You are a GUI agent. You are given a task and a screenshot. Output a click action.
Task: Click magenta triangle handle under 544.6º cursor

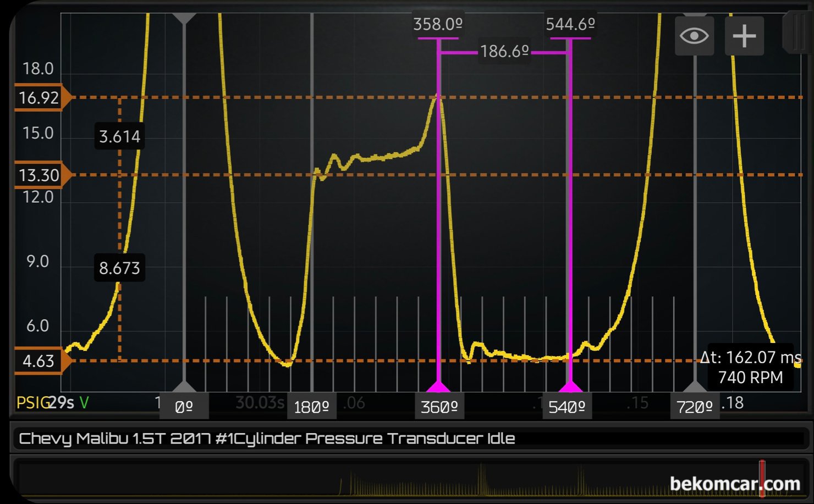point(570,386)
